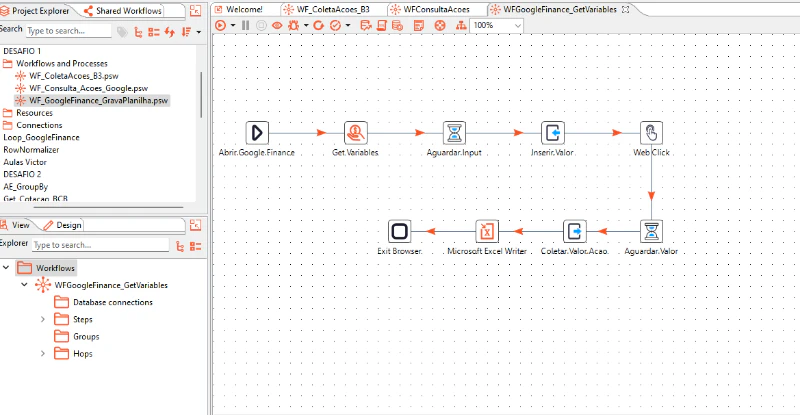Open WF_ColetaAcoes_B3.psw file
Viewport: 800px width, 415px height.
[73, 76]
